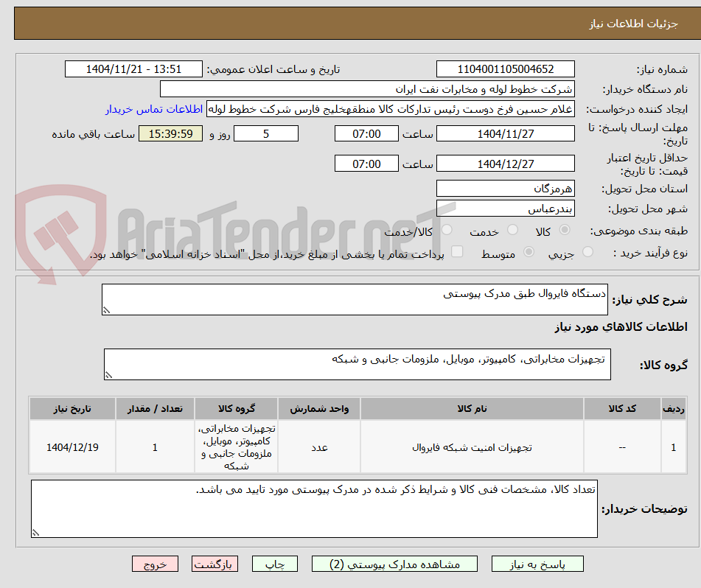Select the خدمت radio button
Viewport: 701px width, 588px height.
(513, 230)
